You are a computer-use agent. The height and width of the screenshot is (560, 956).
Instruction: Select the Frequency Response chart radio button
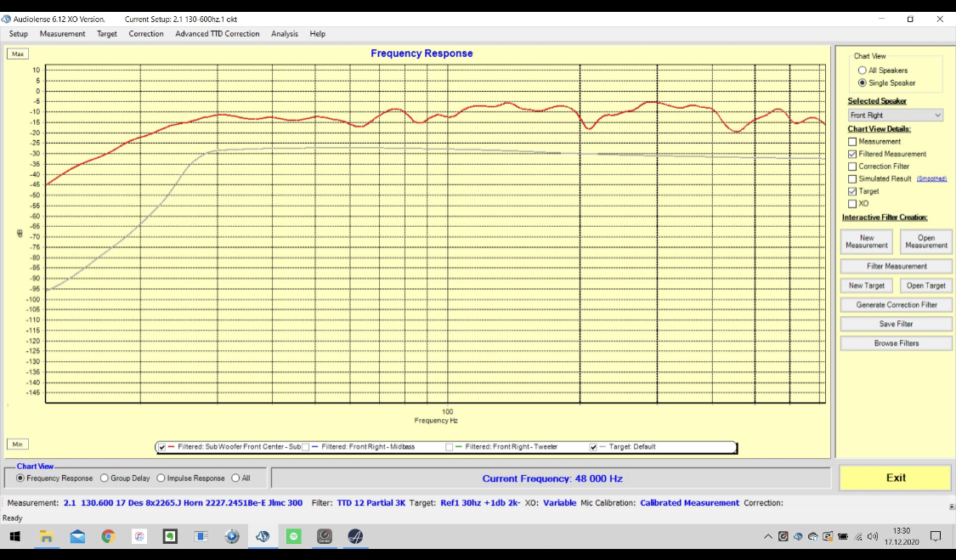[x=20, y=478]
